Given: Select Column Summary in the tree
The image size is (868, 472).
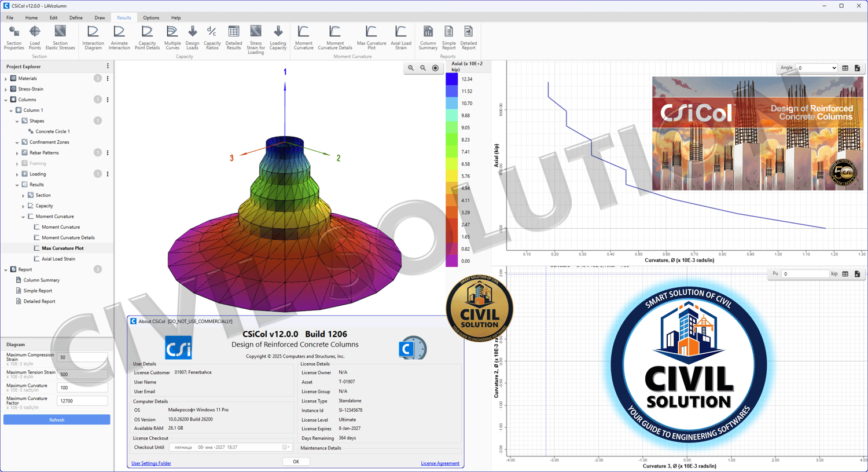Looking at the screenshot, I should (42, 280).
